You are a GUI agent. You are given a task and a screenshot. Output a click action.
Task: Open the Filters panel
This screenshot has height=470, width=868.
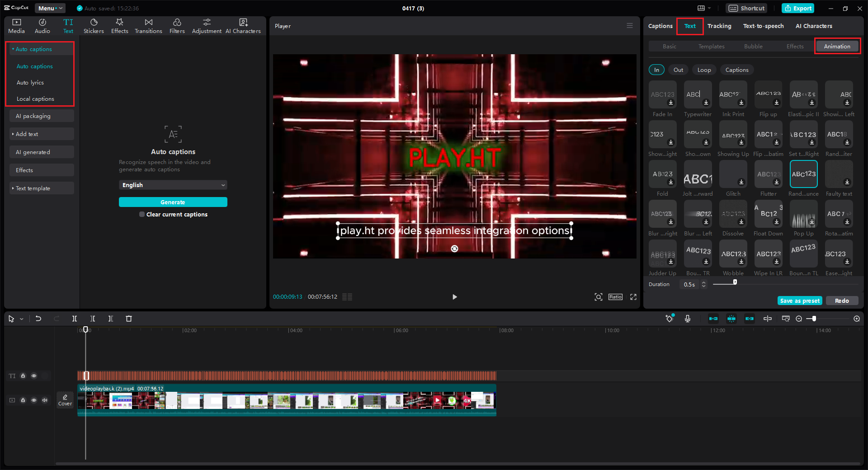click(177, 25)
